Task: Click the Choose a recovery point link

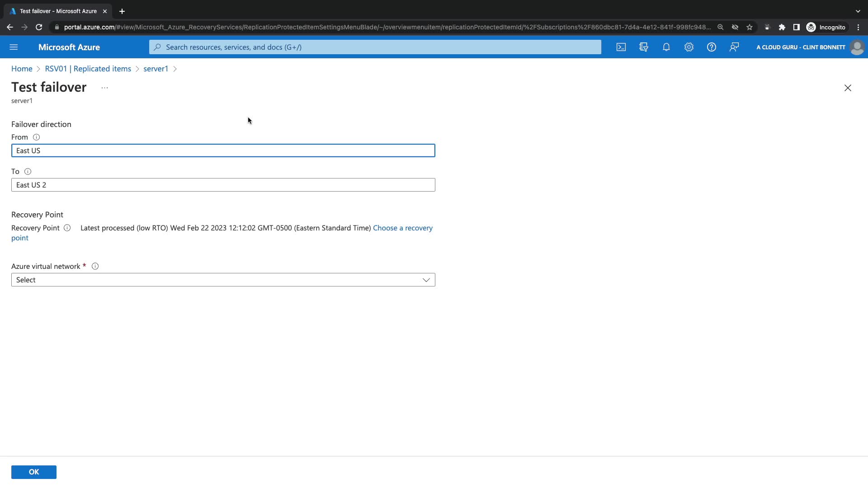Action: pyautogui.click(x=402, y=228)
